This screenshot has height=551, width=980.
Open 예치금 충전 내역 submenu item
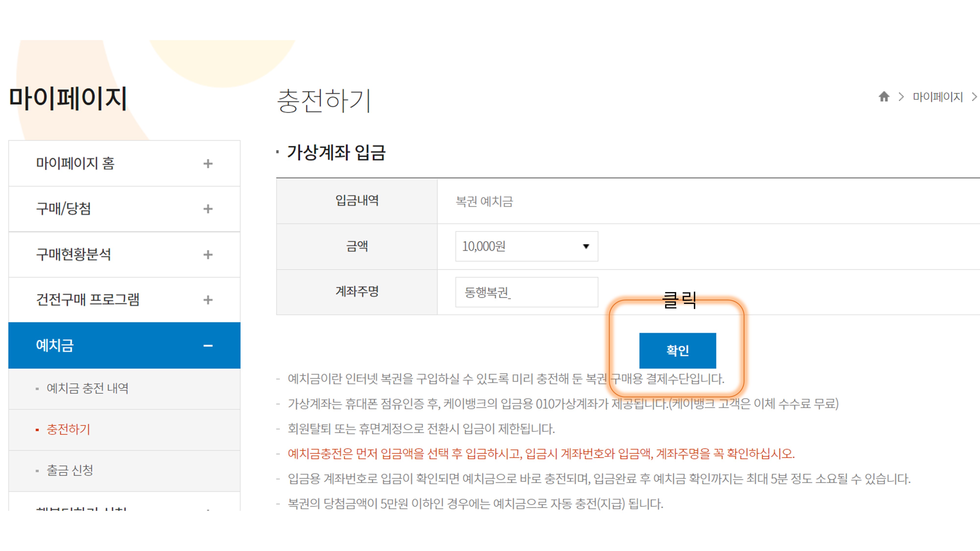tap(87, 388)
